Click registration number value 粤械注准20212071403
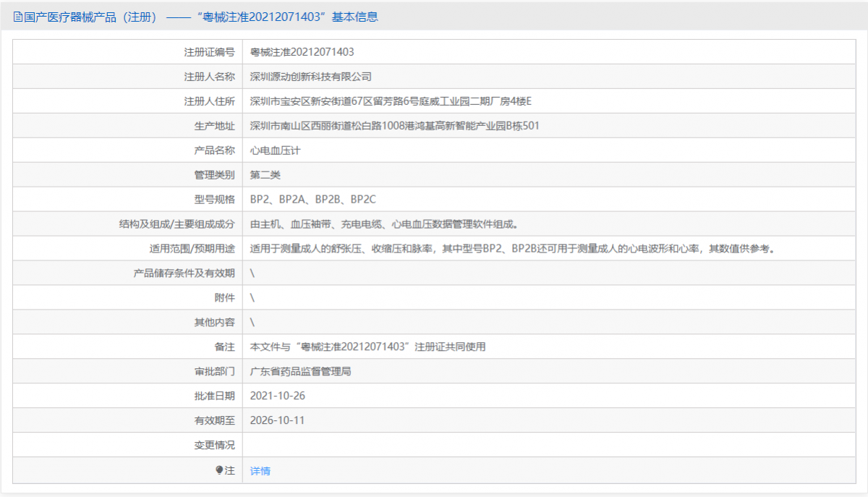Image resolution: width=868 pixels, height=497 pixels. [x=302, y=52]
